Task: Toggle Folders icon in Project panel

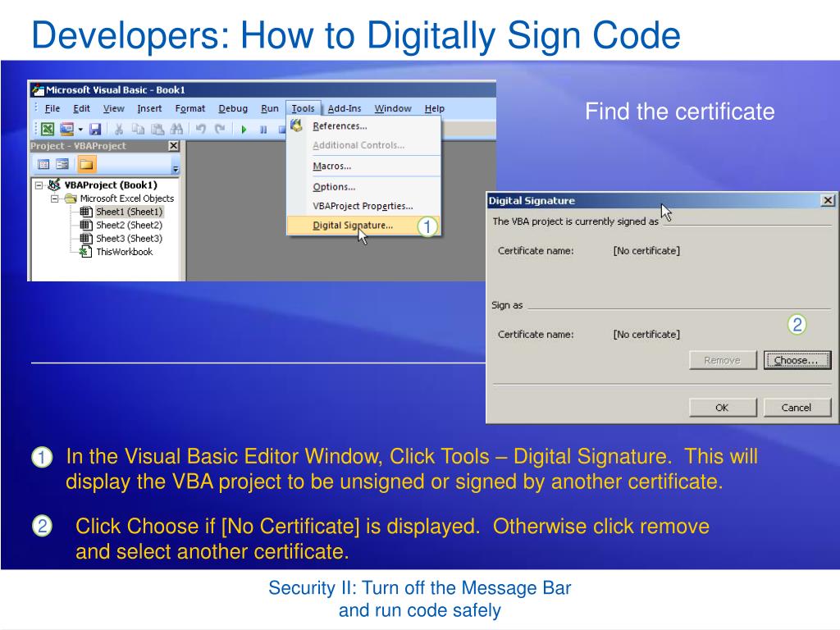Action: point(86,164)
